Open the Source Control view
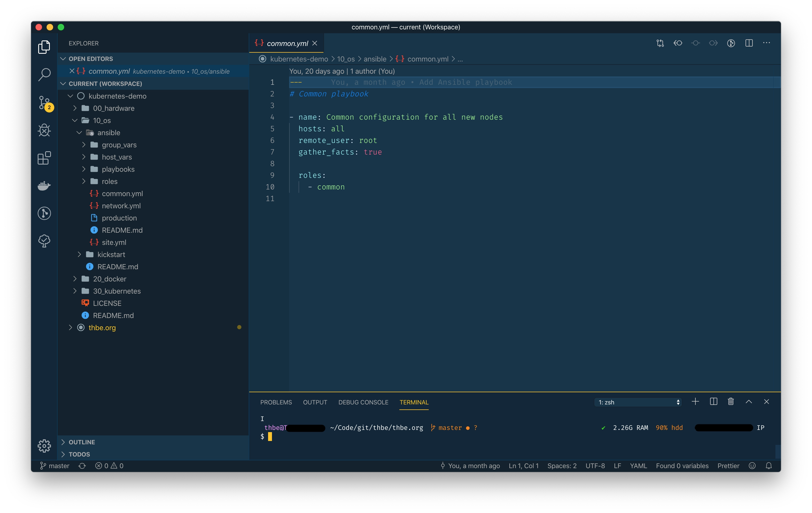The width and height of the screenshot is (812, 513). pyautogui.click(x=44, y=102)
